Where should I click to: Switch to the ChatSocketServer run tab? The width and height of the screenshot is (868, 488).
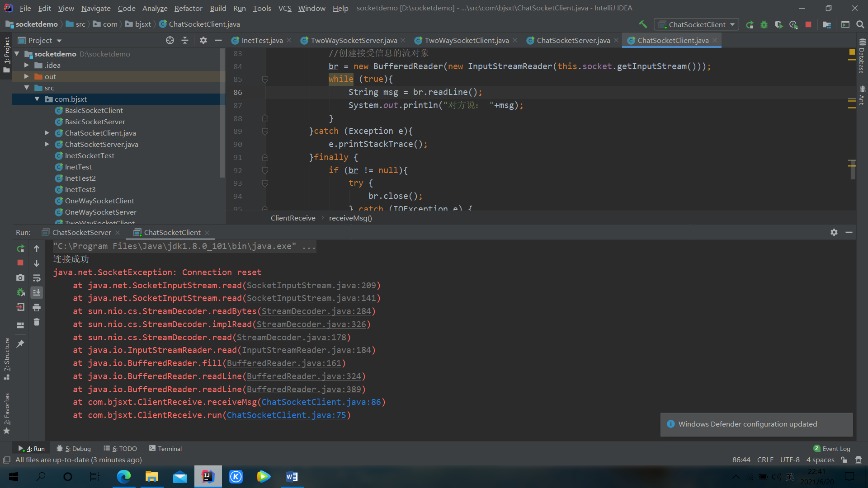click(81, 232)
